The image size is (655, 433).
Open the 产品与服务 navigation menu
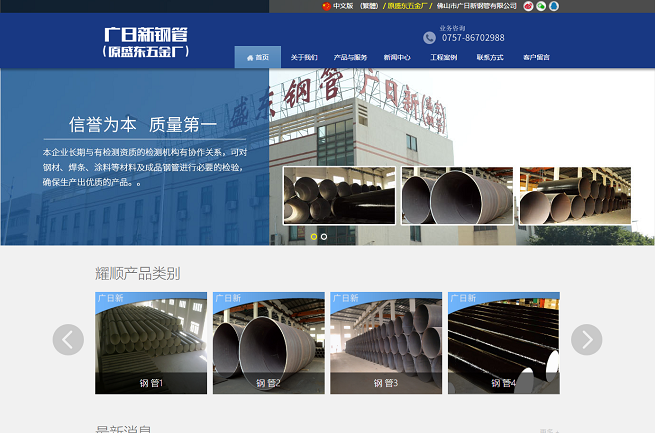click(350, 57)
